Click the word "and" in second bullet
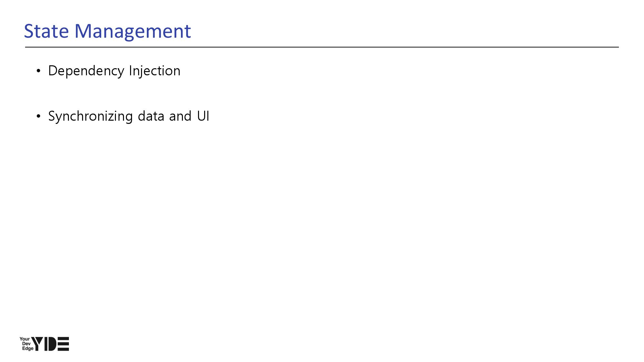The height and width of the screenshot is (362, 644). point(180,116)
